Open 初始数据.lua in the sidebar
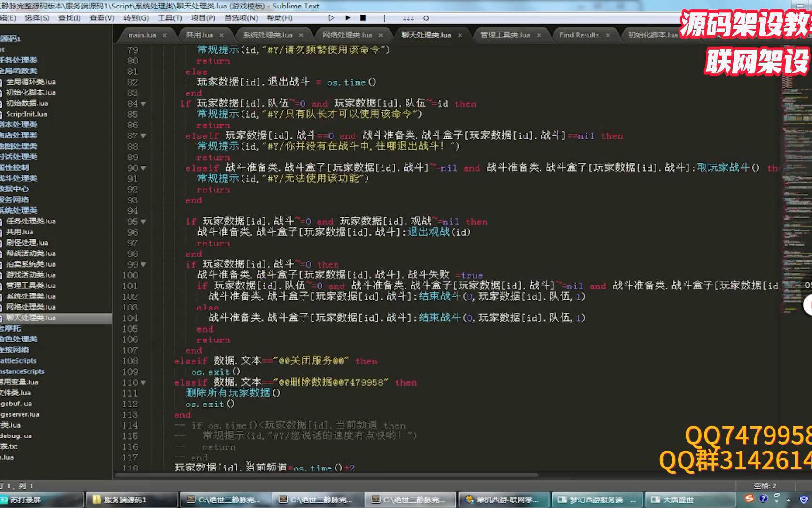This screenshot has width=812, height=508. click(x=27, y=103)
